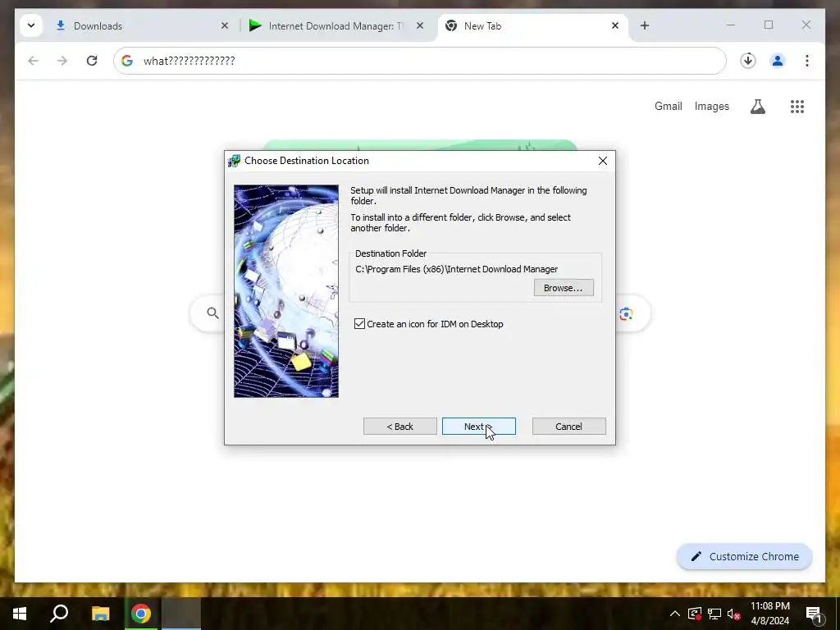840x630 pixels.
Task: Click the Chrome address bar
Action: click(419, 61)
